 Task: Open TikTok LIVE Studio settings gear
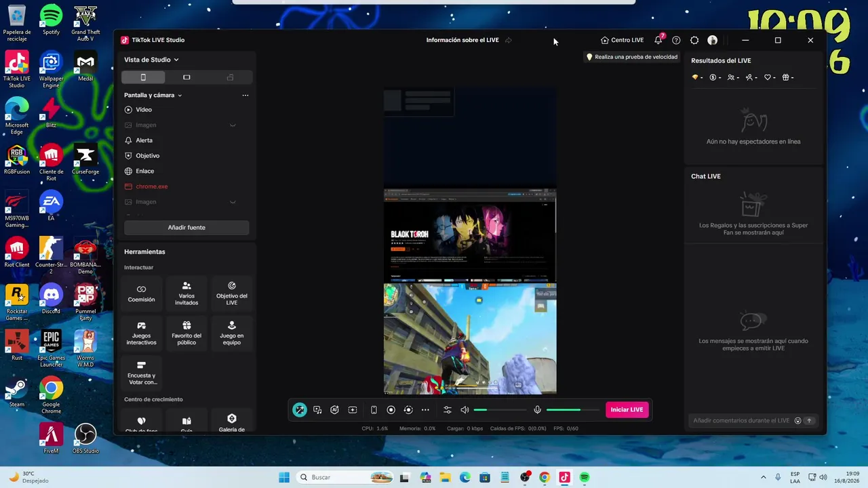point(694,40)
